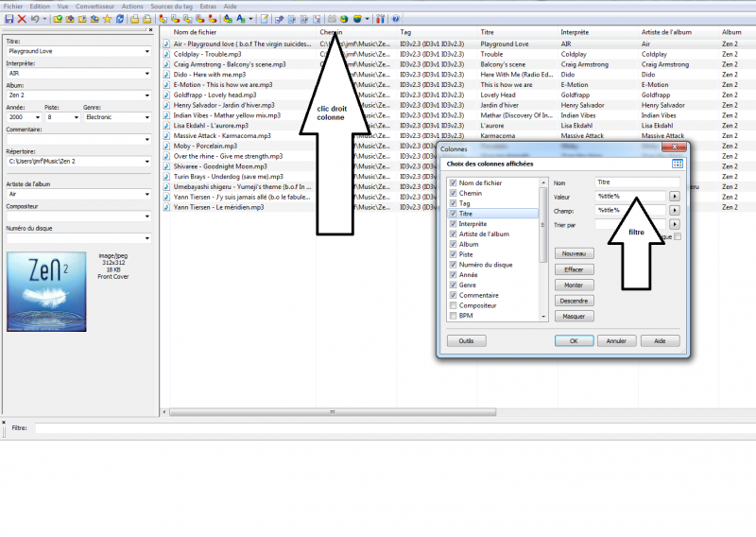Click the yellow star favorites icon

[x=107, y=19]
